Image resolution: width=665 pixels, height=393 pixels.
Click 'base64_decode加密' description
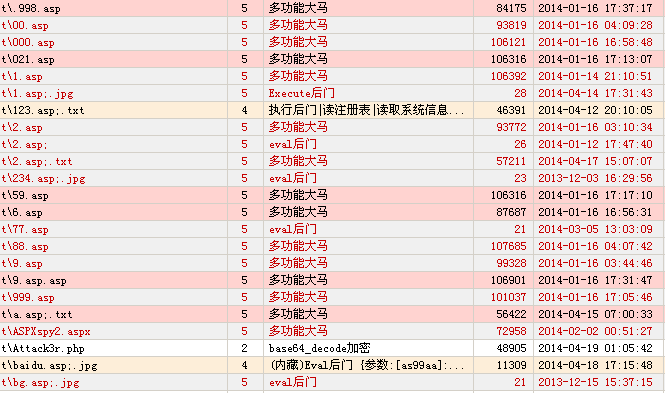point(319,348)
